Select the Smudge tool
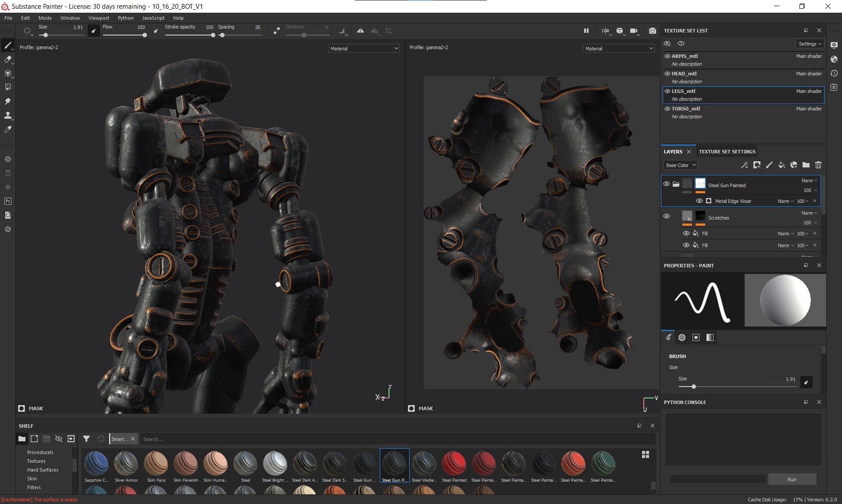 (x=8, y=101)
